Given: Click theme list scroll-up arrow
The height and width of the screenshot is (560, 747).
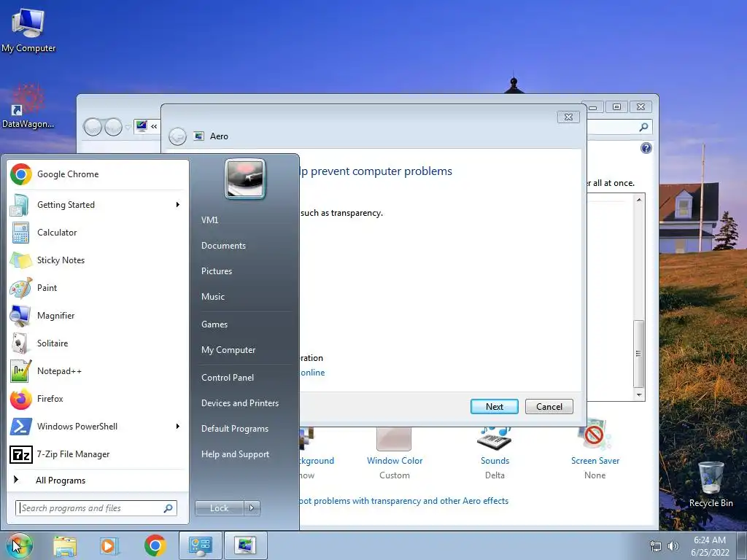Looking at the screenshot, I should coord(639,200).
